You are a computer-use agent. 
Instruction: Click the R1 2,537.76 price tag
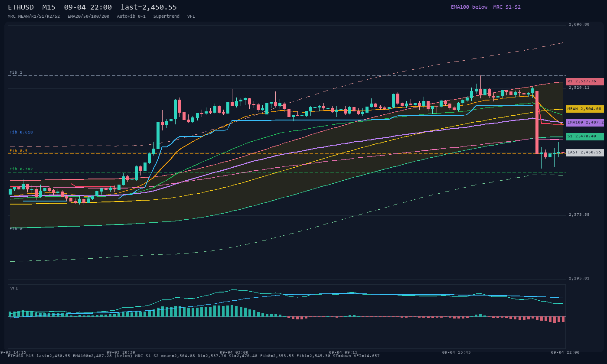pos(585,81)
